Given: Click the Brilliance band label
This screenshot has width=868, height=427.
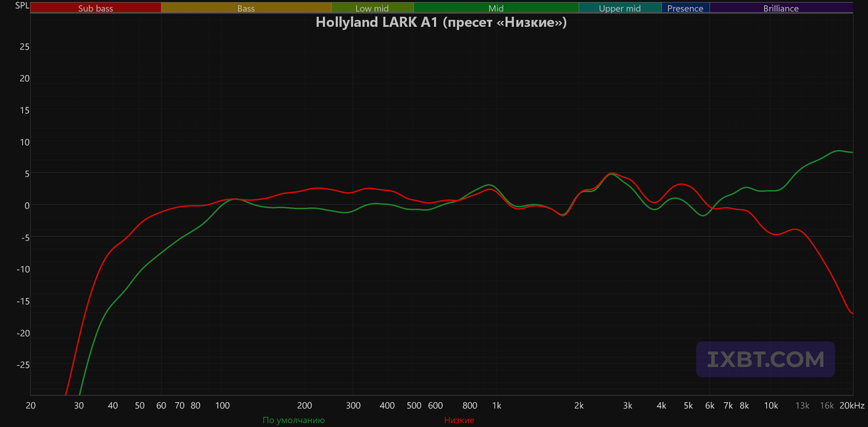Looking at the screenshot, I should 781,9.
